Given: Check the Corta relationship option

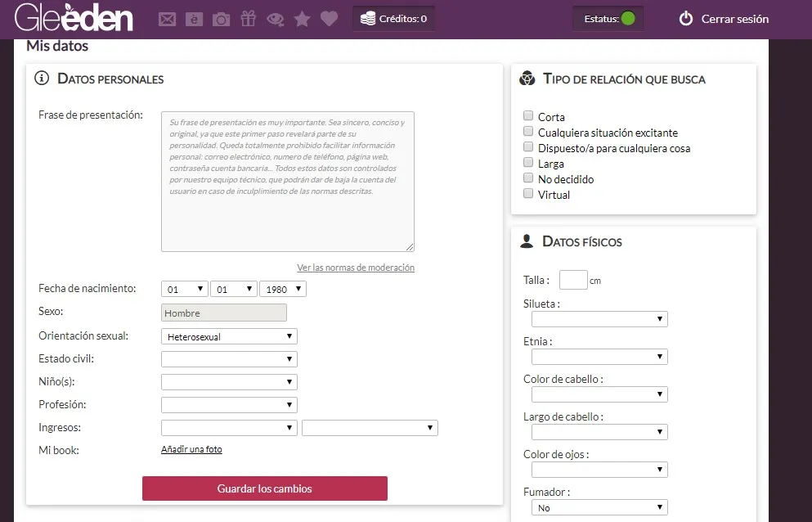Looking at the screenshot, I should [528, 115].
